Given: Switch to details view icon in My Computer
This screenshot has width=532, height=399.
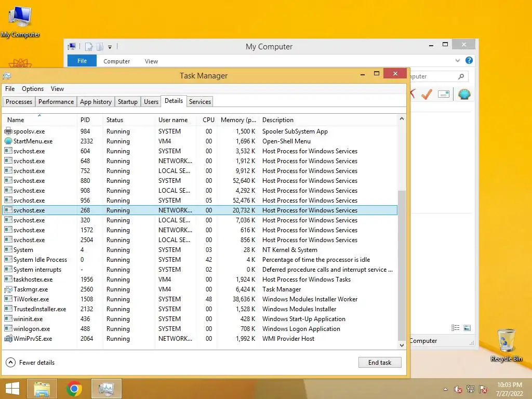Looking at the screenshot, I should [455, 328].
